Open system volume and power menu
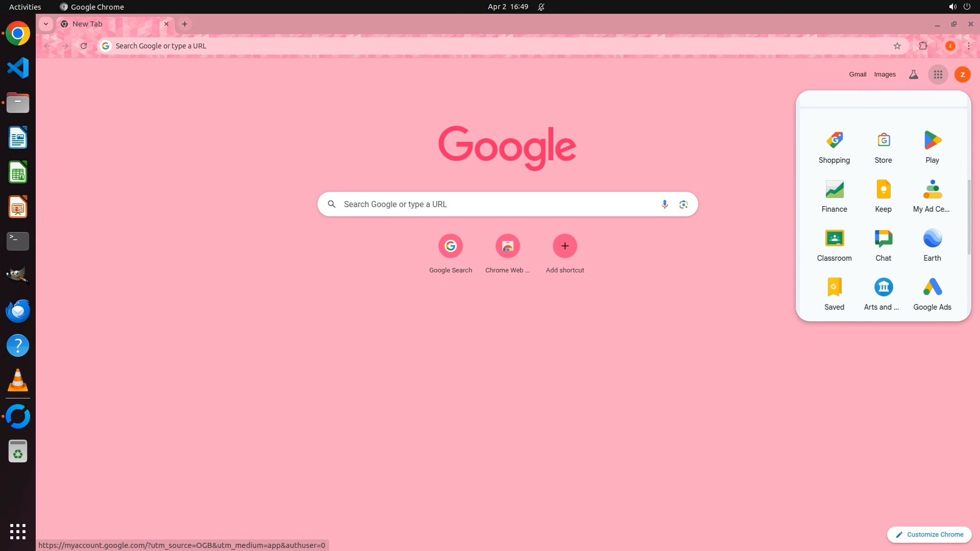The height and width of the screenshot is (551, 980). click(959, 7)
